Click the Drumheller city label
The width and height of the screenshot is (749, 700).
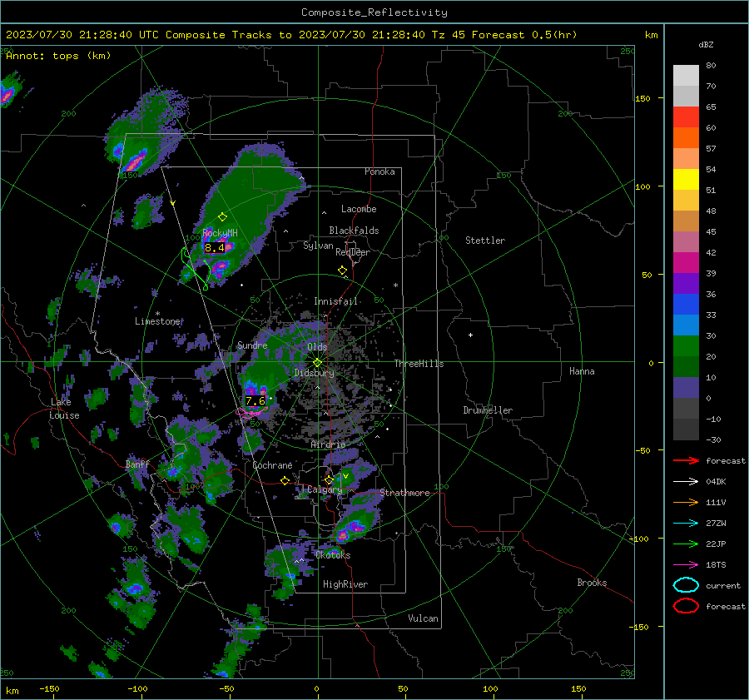point(488,410)
